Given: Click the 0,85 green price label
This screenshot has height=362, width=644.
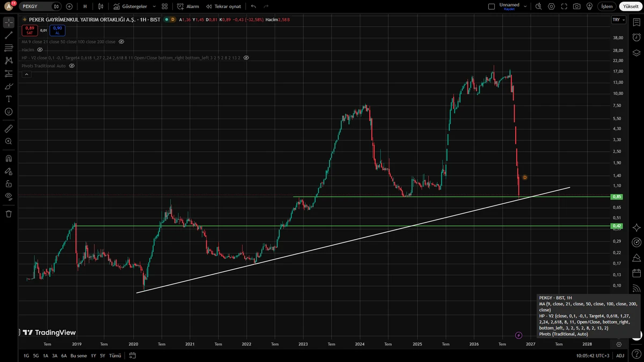Looking at the screenshot, I should [x=617, y=197].
